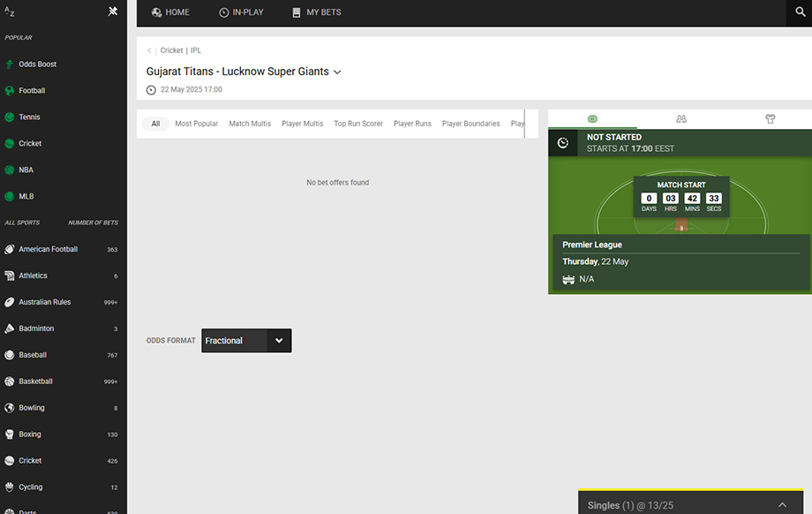This screenshot has height=514, width=812.
Task: Click the 'No bet offers found' message
Action: 338,183
